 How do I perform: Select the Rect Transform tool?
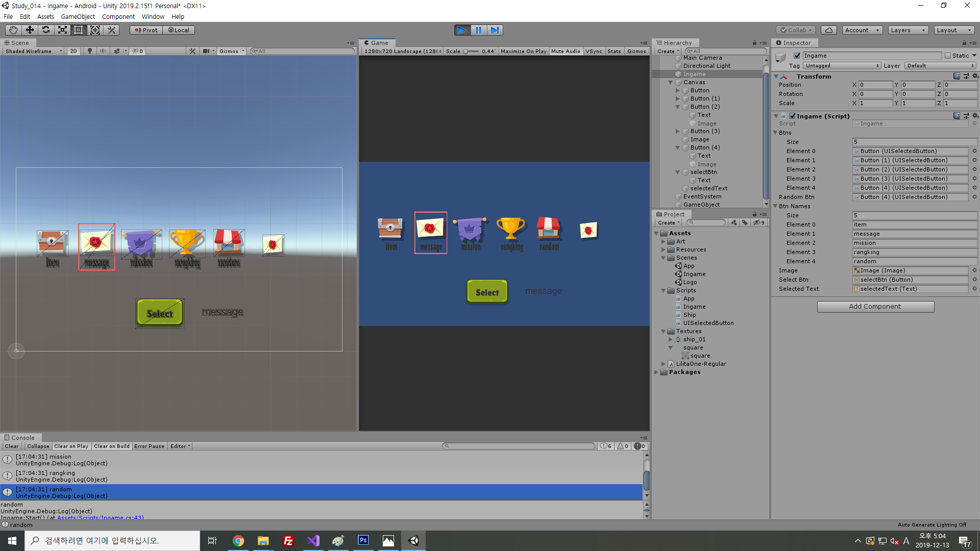[79, 30]
